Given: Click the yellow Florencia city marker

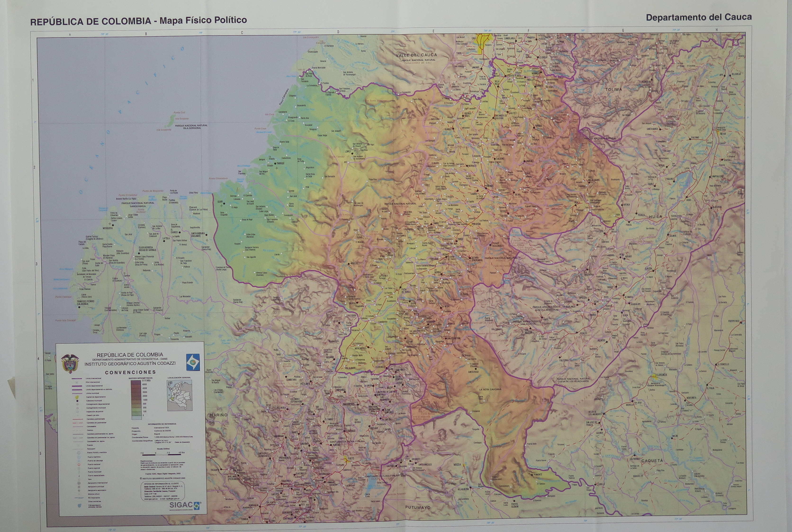Looking at the screenshot, I should (x=655, y=377).
